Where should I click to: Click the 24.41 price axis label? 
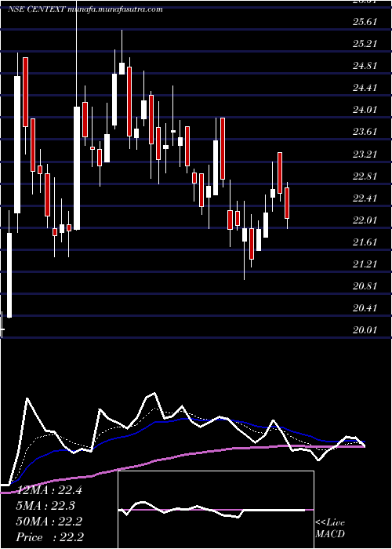(365, 88)
